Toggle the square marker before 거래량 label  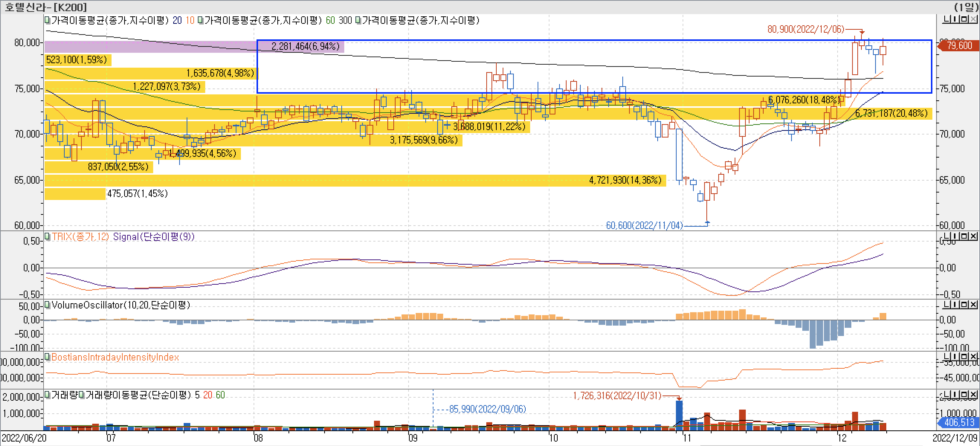47,395
